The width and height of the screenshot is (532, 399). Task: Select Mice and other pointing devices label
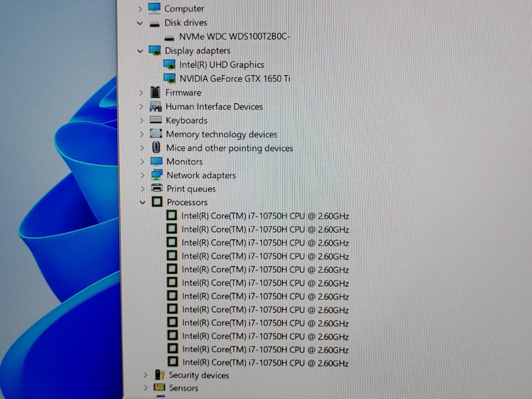coord(230,148)
